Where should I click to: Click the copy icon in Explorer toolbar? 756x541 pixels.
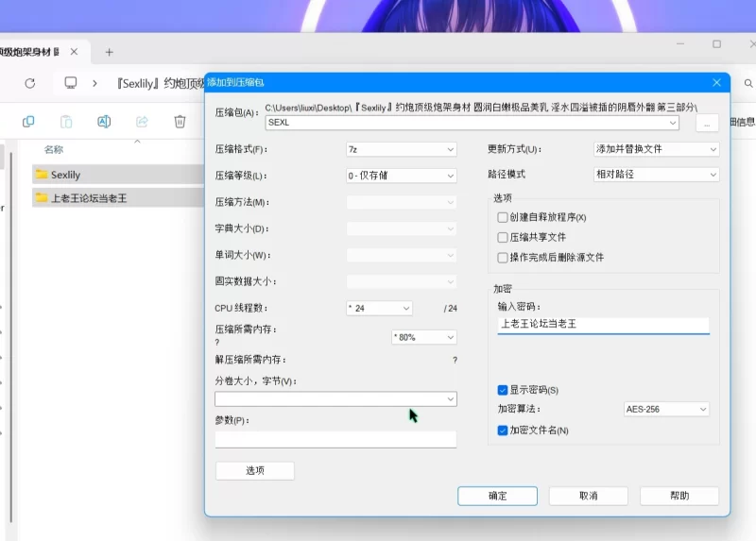coord(28,122)
